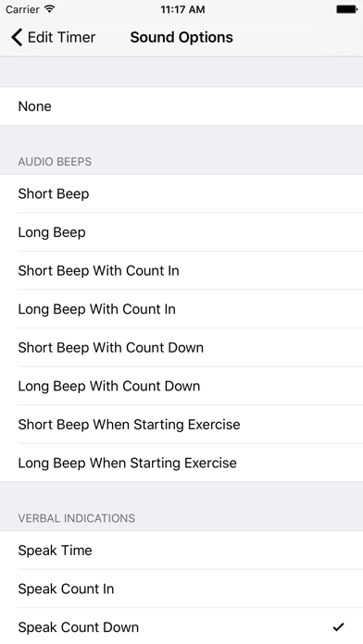363x644 pixels.
Task: Choose Long Beep option
Action: (181, 232)
